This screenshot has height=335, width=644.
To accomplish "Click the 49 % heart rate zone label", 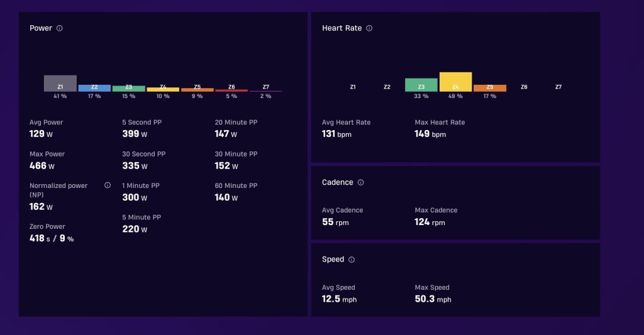I will coord(455,96).
